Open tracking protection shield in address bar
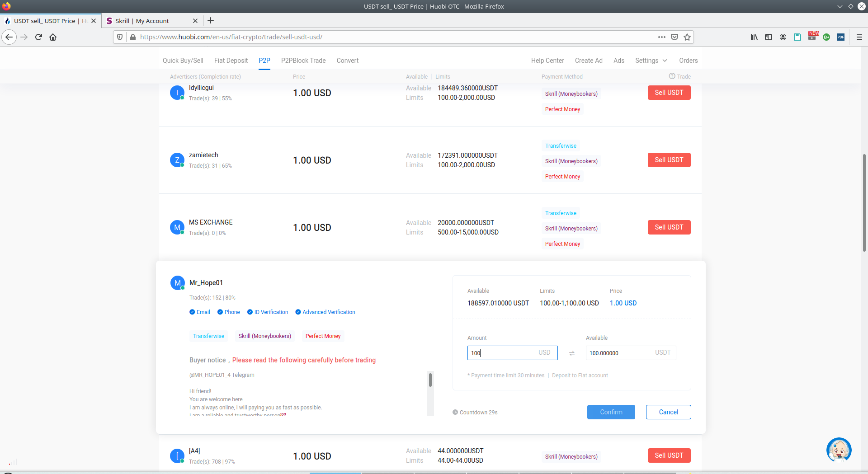The image size is (868, 474). (x=120, y=37)
